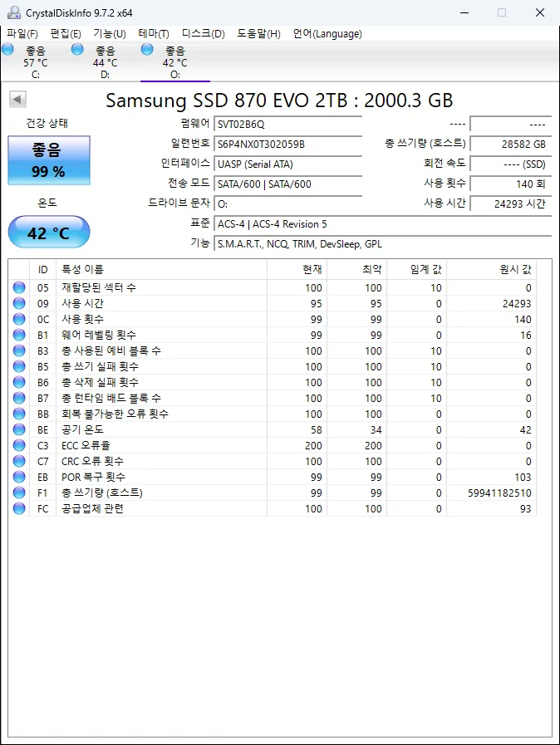Click status orb for attribute B7
560x745 pixels.
(19, 398)
